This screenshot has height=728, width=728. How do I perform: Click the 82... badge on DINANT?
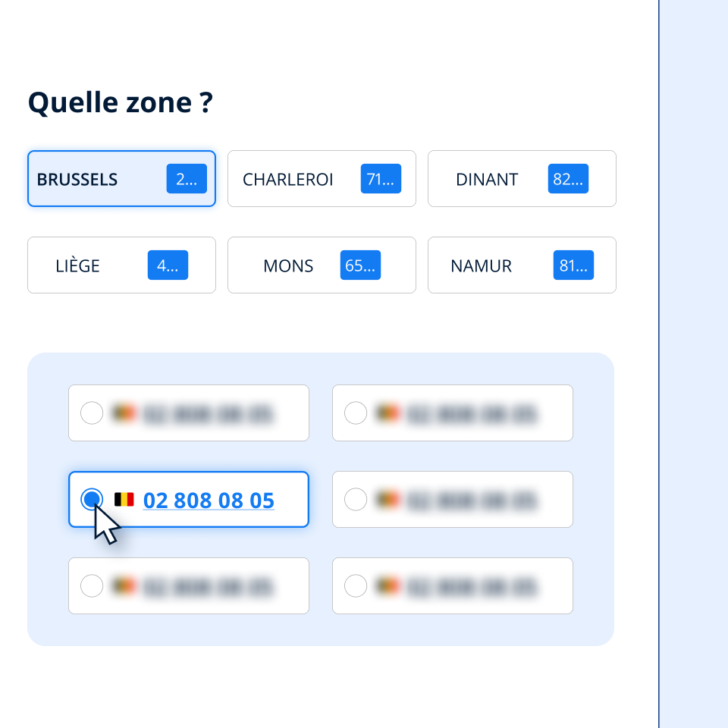click(x=568, y=178)
